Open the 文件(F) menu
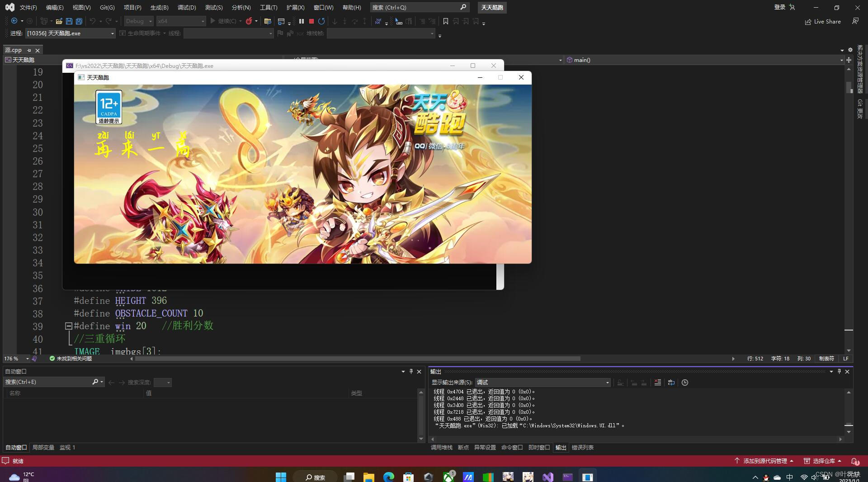The width and height of the screenshot is (868, 482). [x=28, y=7]
